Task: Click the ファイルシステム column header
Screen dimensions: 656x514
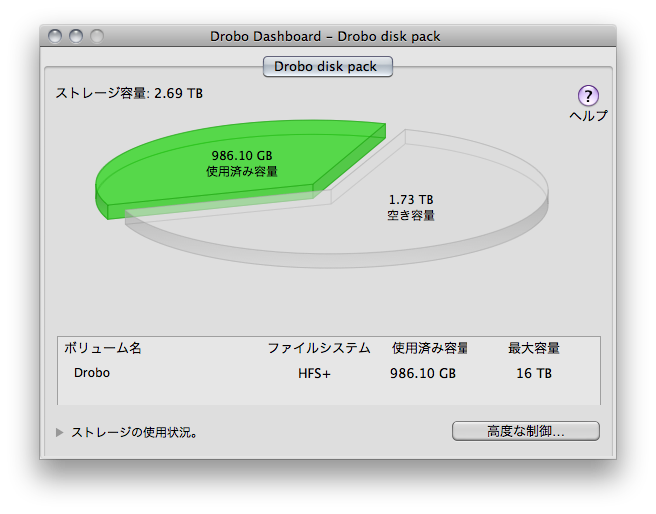Action: coord(319,348)
